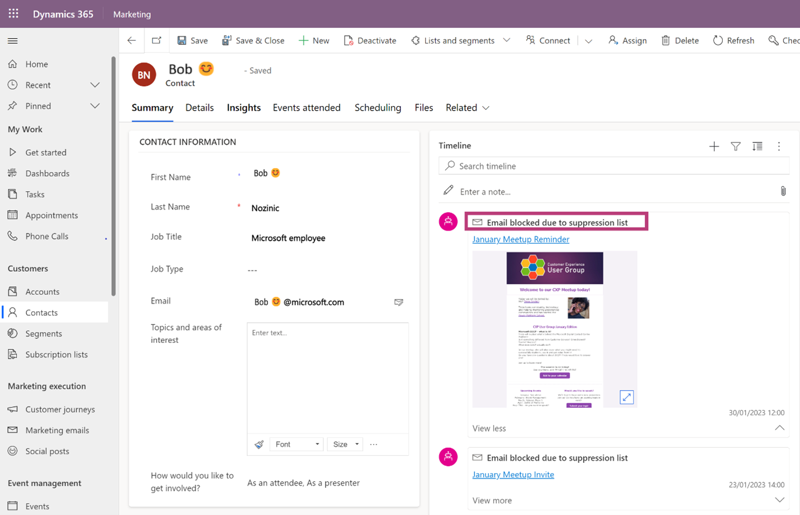This screenshot has height=515, width=800.
Task: Click the Refresh command
Action: (x=733, y=41)
